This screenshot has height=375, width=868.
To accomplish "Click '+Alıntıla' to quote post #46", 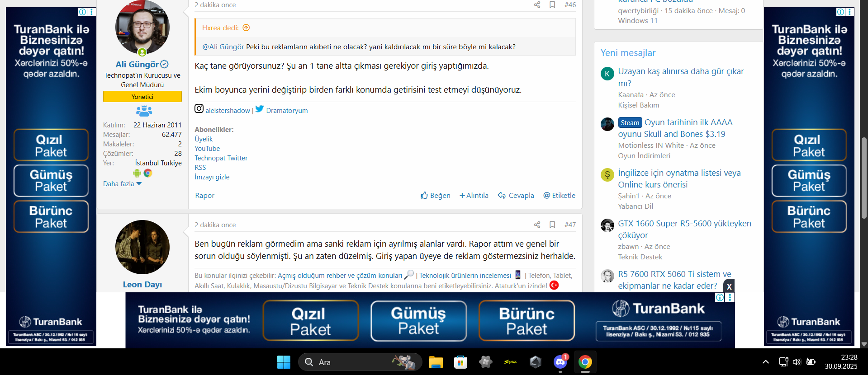I will (474, 196).
